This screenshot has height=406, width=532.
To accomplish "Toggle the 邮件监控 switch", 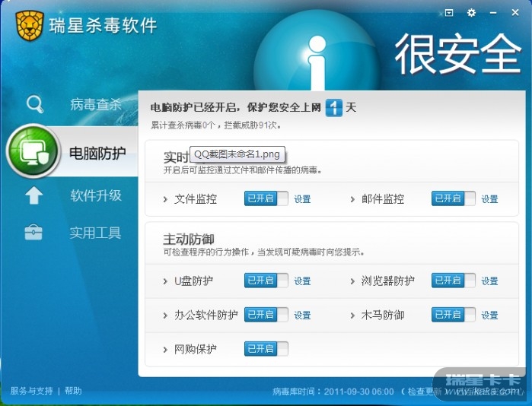I will click(x=454, y=198).
